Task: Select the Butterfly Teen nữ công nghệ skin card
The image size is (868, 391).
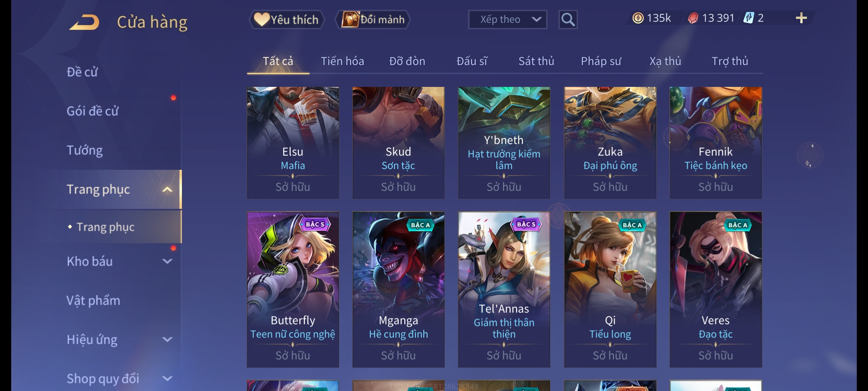Action: pyautogui.click(x=293, y=290)
